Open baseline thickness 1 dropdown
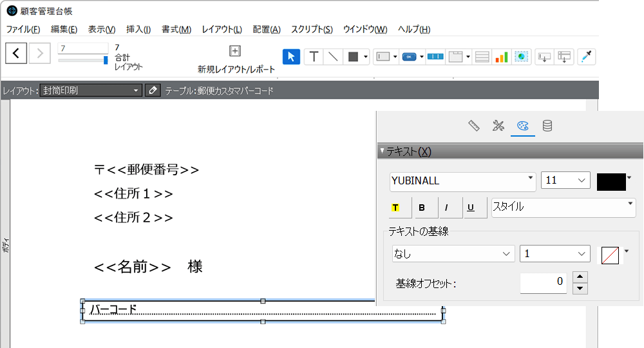The image size is (644, 348). (555, 253)
